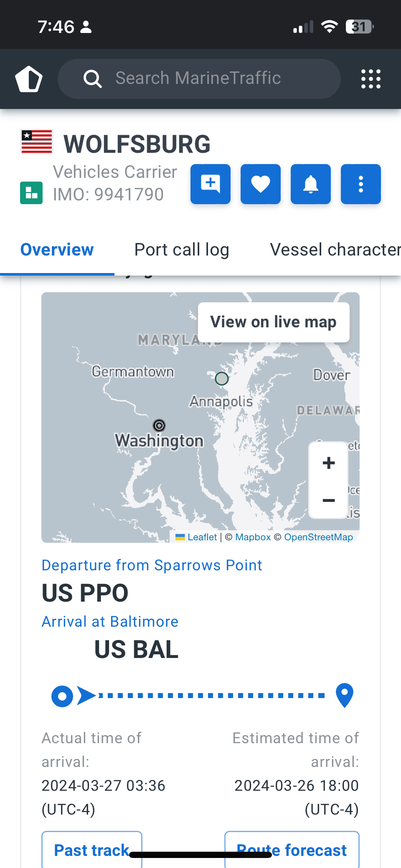The width and height of the screenshot is (401, 868).
Task: Enable vessel alerts via the bell icon
Action: point(310,184)
